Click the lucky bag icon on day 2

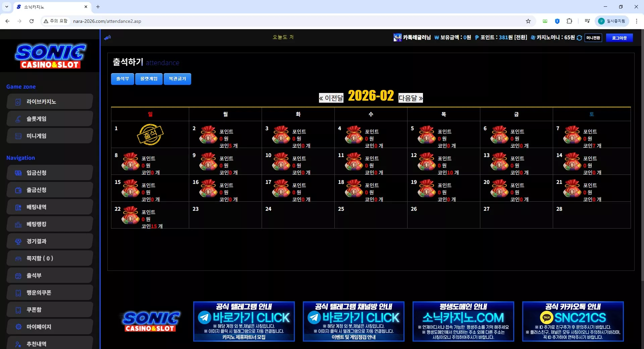208,134
